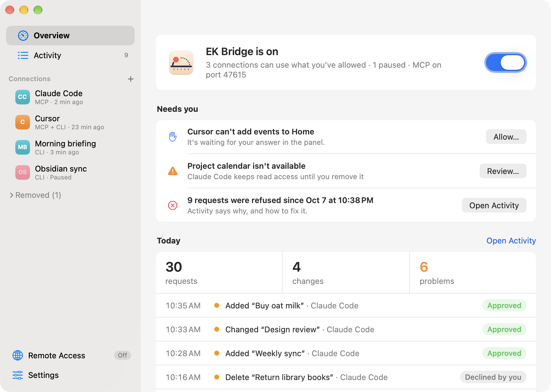Click the Needs you section heading
This screenshot has width=551, height=392.
point(177,109)
